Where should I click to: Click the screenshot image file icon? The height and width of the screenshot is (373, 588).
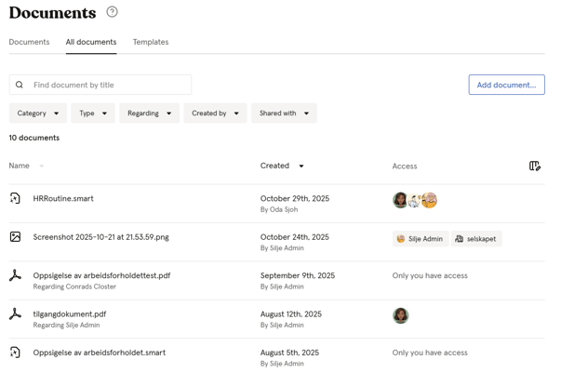(x=15, y=237)
